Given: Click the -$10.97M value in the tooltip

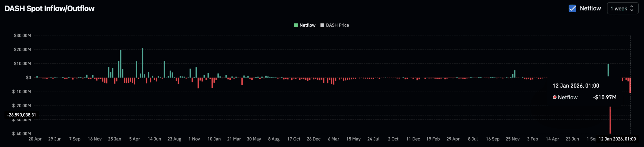Looking at the screenshot, I should (x=605, y=97).
